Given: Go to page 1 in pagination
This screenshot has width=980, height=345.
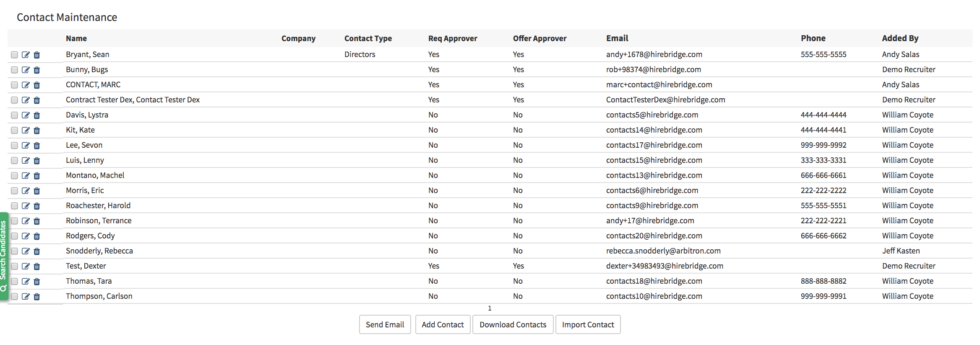Looking at the screenshot, I should [x=490, y=308].
